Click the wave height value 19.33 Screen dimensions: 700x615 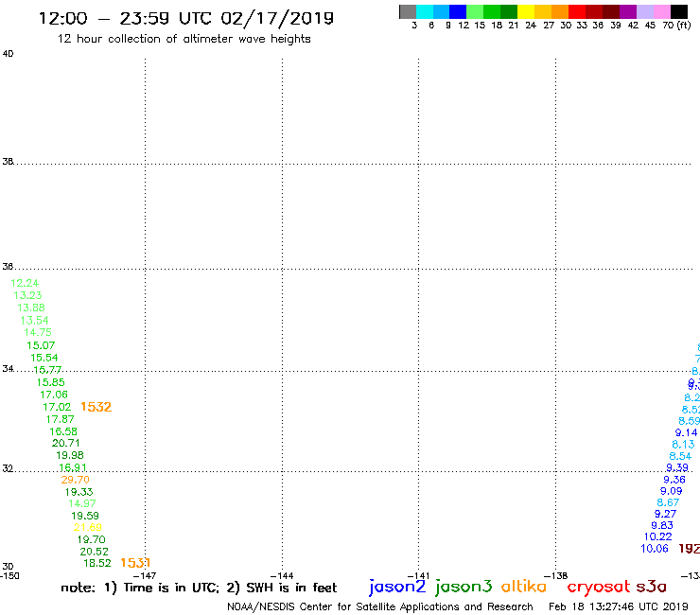[79, 492]
